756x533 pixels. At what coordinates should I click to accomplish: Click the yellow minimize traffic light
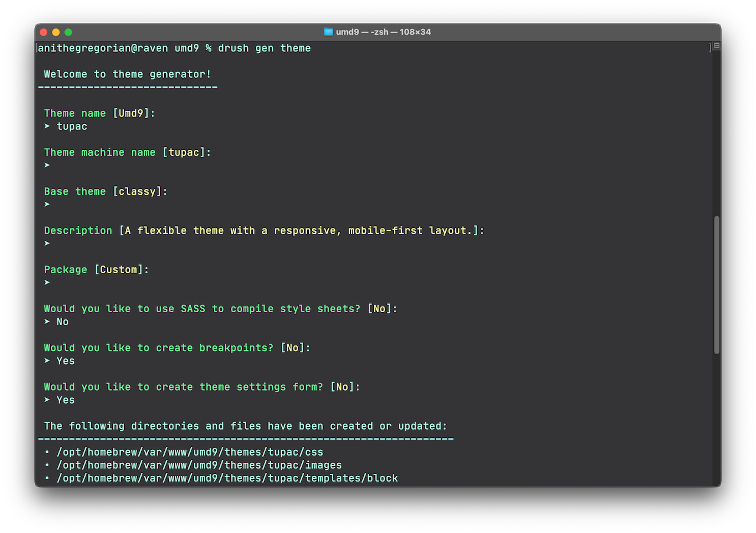click(x=56, y=32)
